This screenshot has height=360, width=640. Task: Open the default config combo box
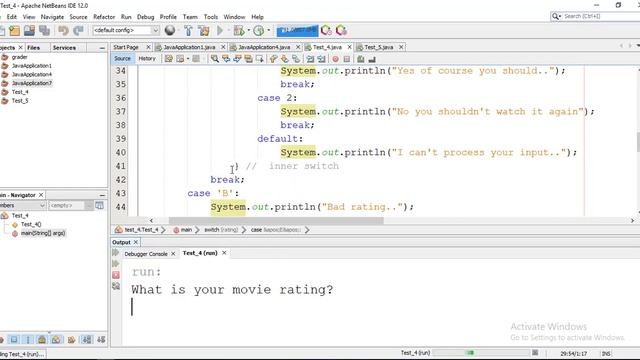[126, 30]
